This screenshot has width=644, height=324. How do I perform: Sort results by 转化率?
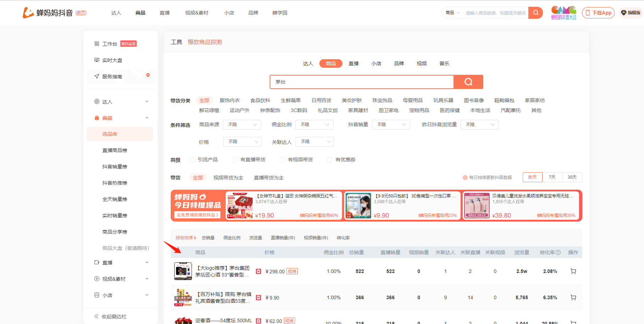coord(343,238)
